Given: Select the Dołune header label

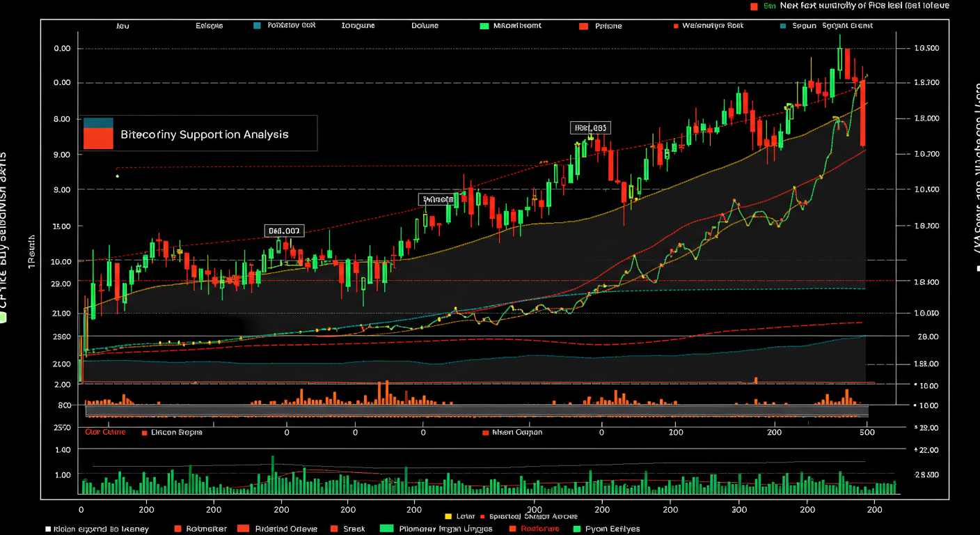Looking at the screenshot, I should (425, 26).
